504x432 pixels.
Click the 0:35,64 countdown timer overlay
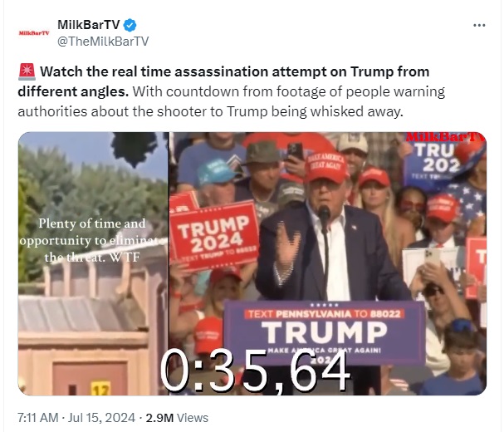(255, 371)
